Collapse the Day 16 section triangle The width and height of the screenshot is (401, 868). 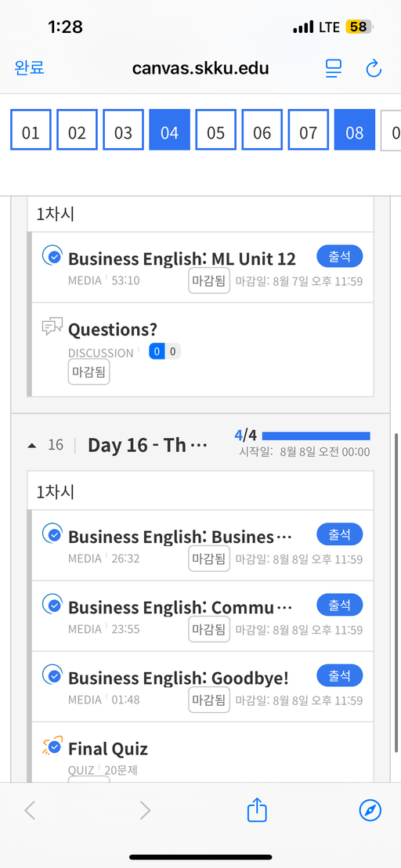point(32,445)
